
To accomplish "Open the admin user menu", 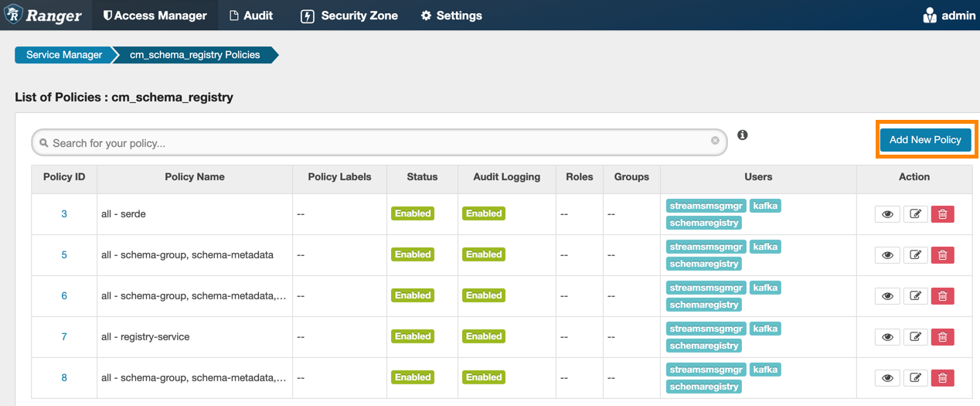I will coord(949,15).
